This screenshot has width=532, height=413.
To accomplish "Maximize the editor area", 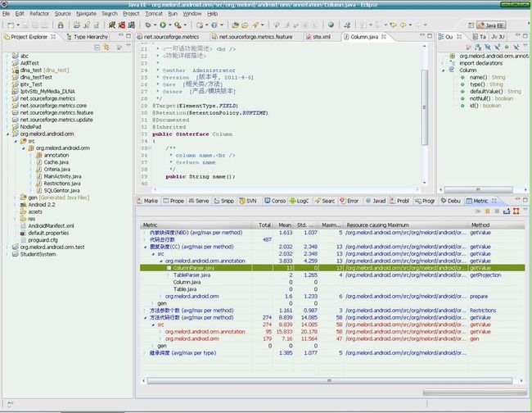I will click(x=430, y=36).
